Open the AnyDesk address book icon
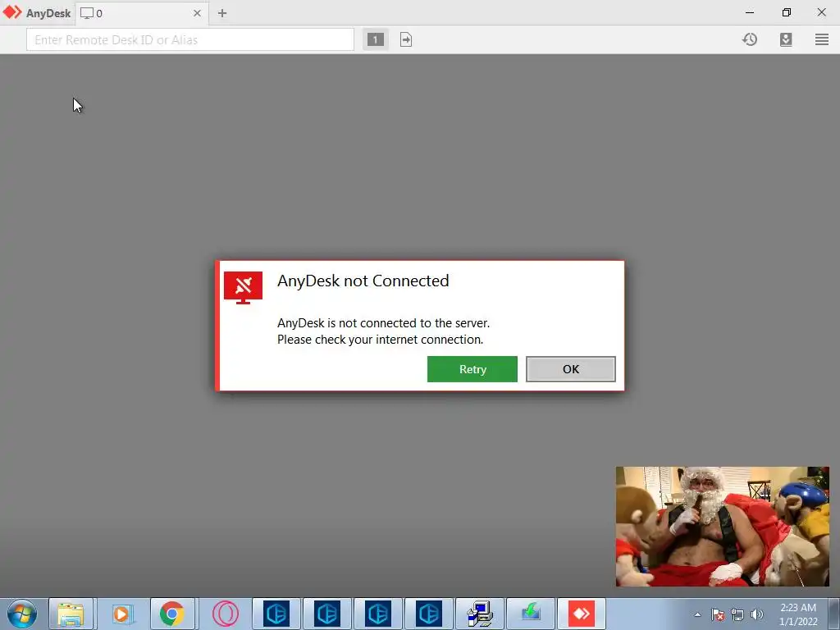Viewport: 840px width, 630px height. [785, 39]
